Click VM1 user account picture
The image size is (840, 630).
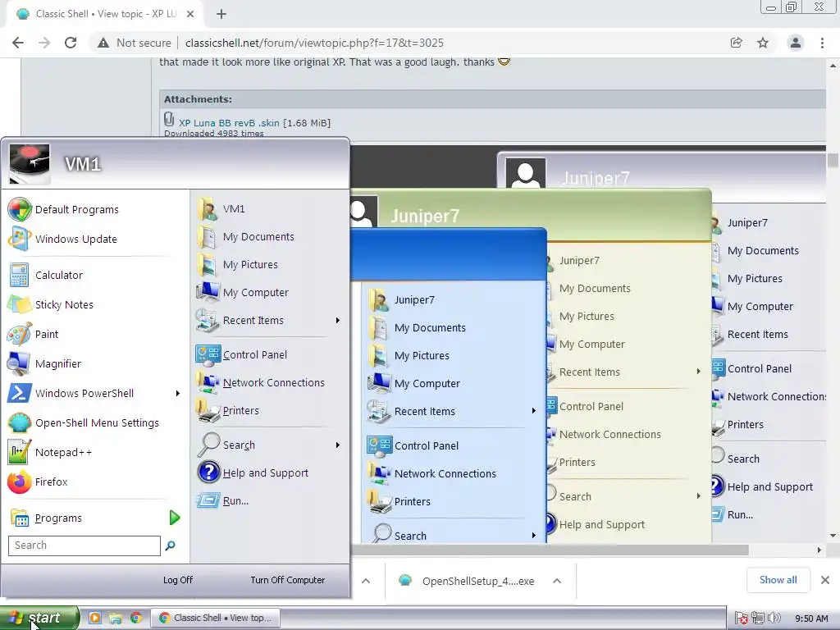point(30,164)
